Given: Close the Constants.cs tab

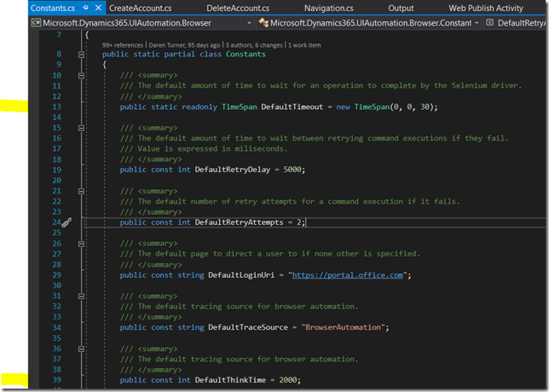Looking at the screenshot, I should (98, 8).
